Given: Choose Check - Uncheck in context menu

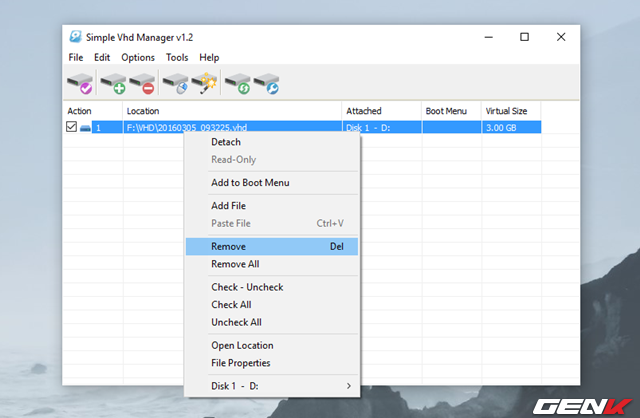Looking at the screenshot, I should click(272, 287).
